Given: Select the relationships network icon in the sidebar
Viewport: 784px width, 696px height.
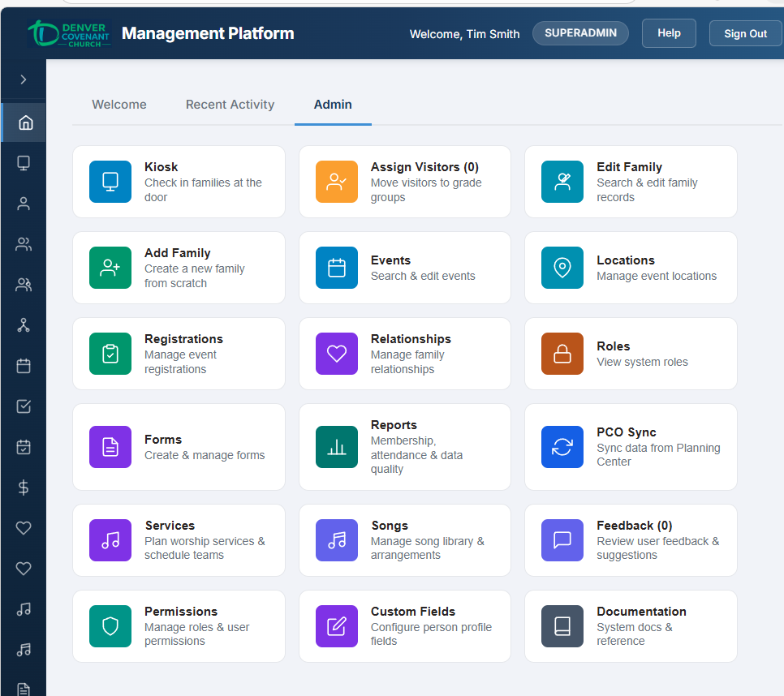Looking at the screenshot, I should point(23,324).
